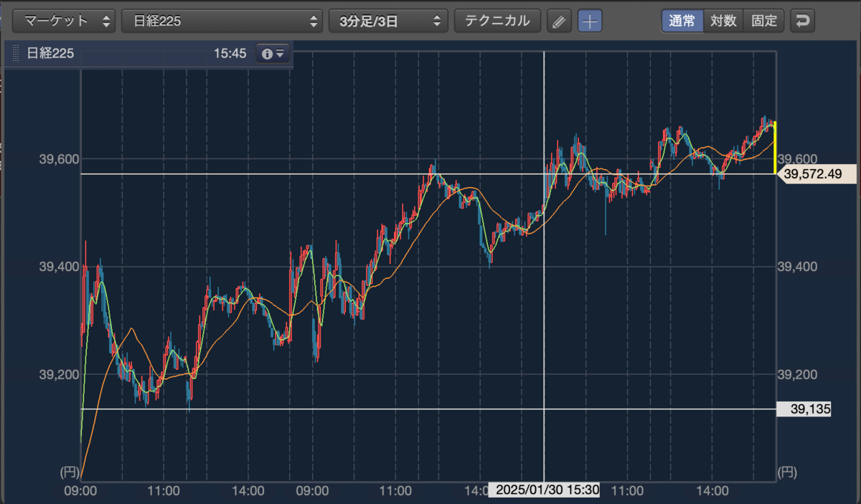Click the テクニカル button
The image size is (861, 504).
[497, 21]
